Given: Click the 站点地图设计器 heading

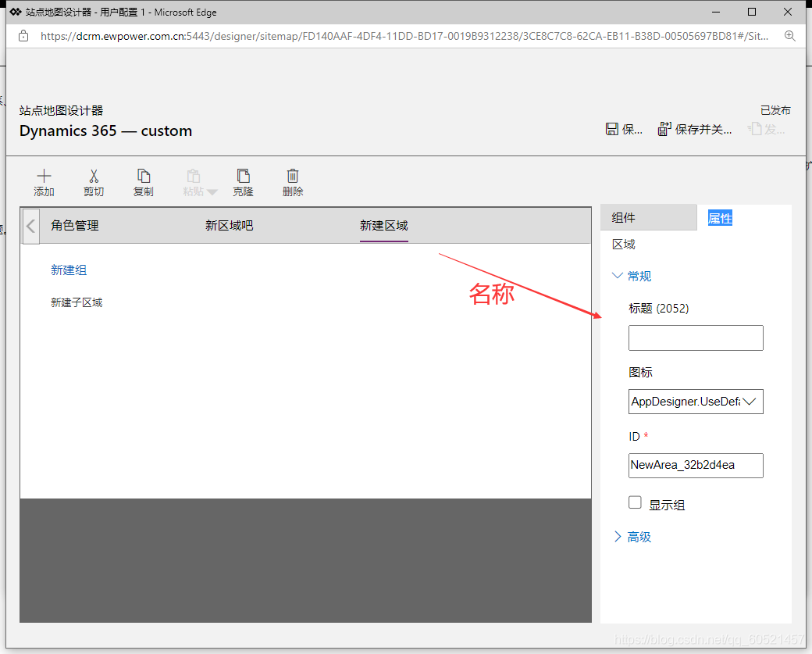Looking at the screenshot, I should (x=61, y=110).
